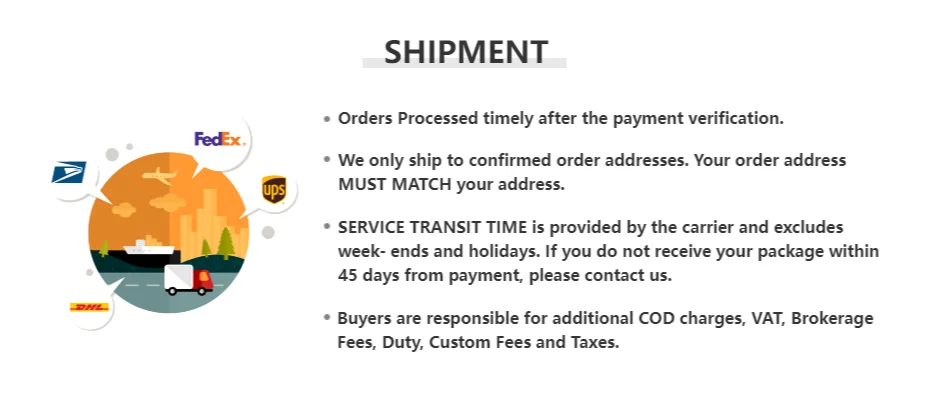Click the UPS shield logo

point(274,190)
